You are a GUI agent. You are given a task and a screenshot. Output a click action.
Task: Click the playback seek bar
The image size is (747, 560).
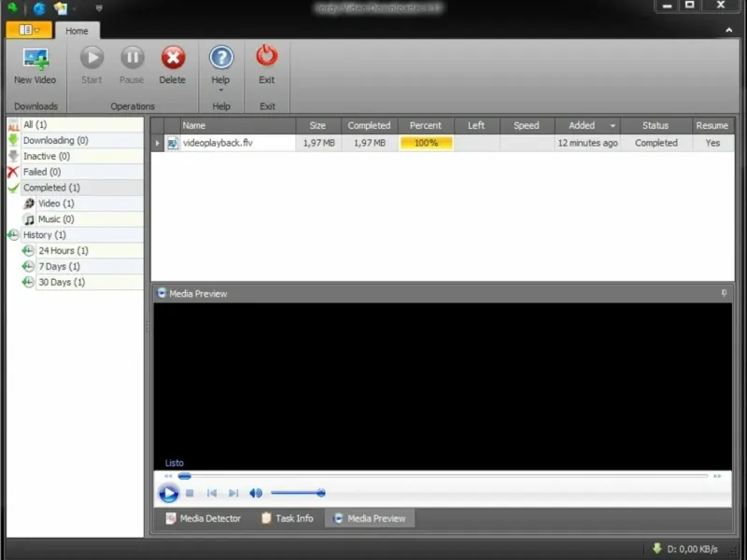coord(443,476)
